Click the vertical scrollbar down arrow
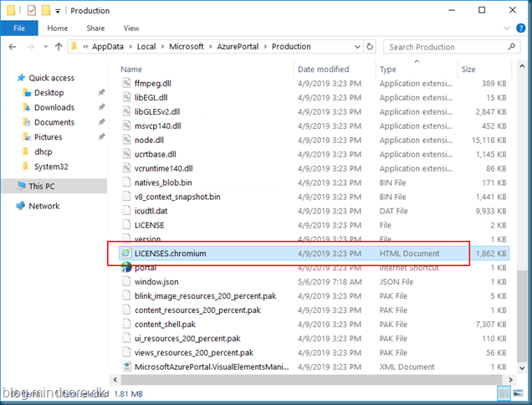The image size is (532, 405). pyautogui.click(x=522, y=367)
